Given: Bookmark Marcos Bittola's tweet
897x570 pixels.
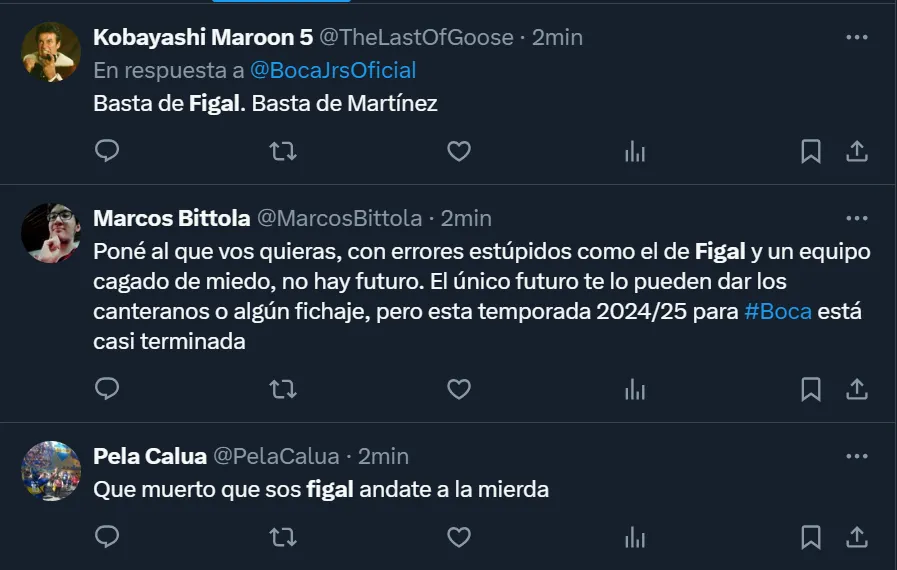Looking at the screenshot, I should (x=811, y=389).
